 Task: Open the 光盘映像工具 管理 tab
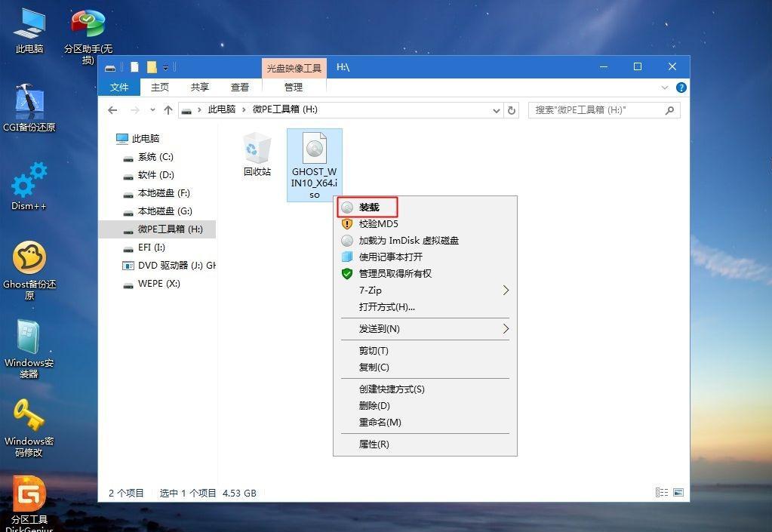(293, 87)
